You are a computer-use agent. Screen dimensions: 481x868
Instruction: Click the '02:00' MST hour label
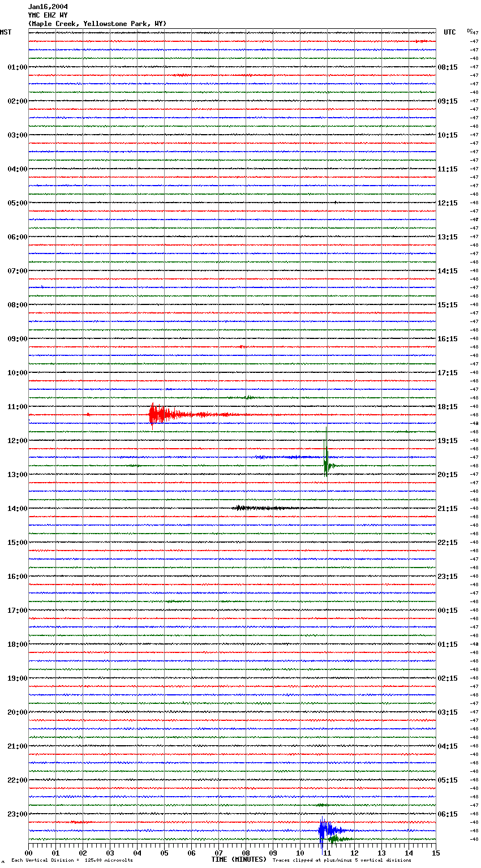tap(17, 101)
